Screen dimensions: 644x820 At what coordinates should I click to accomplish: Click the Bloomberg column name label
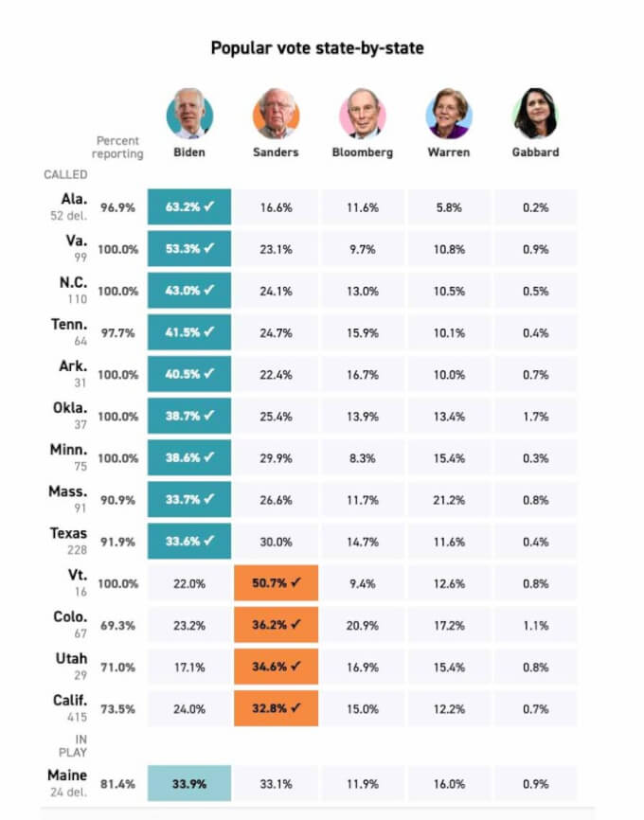[x=363, y=152]
